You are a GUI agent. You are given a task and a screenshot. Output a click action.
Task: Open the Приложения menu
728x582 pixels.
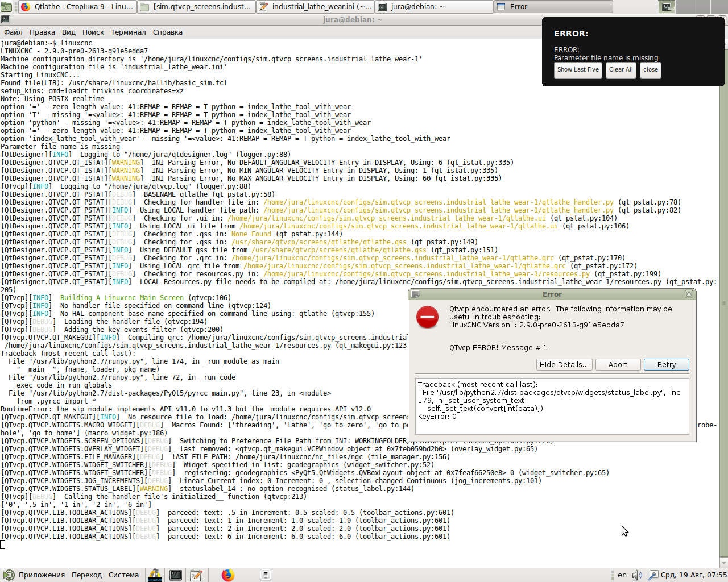pyautogui.click(x=42, y=575)
